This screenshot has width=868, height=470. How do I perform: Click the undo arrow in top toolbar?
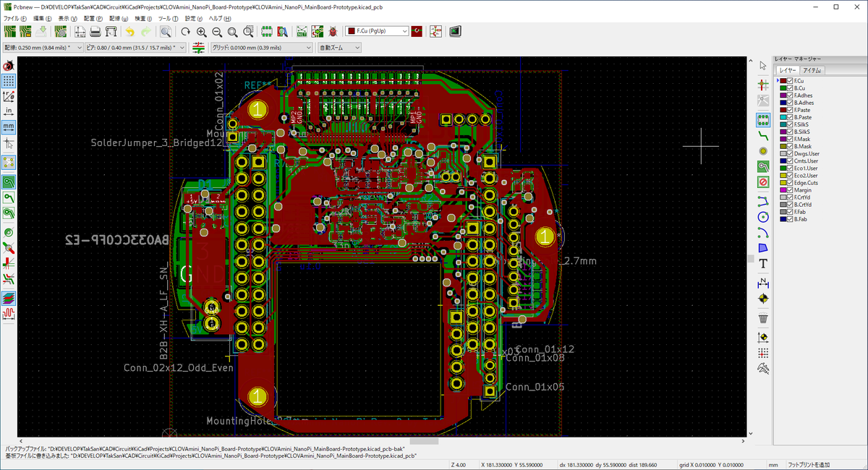click(130, 32)
